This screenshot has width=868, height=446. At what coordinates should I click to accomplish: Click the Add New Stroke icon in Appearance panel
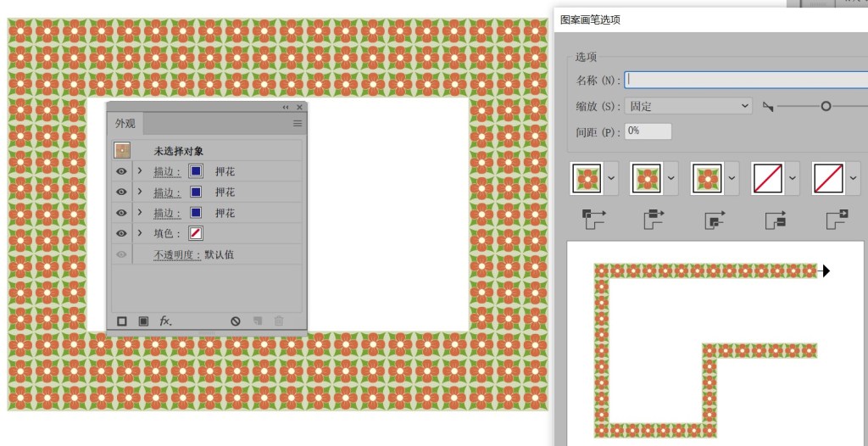122,321
